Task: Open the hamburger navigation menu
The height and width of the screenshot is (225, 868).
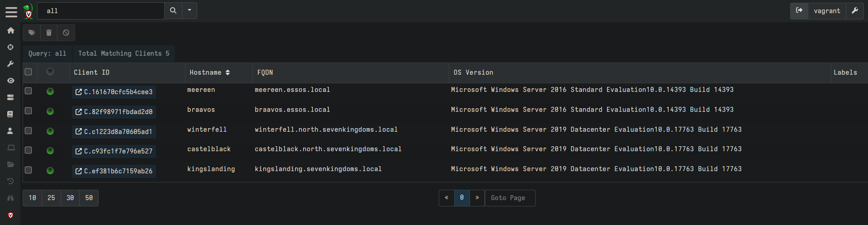Action: [11, 12]
